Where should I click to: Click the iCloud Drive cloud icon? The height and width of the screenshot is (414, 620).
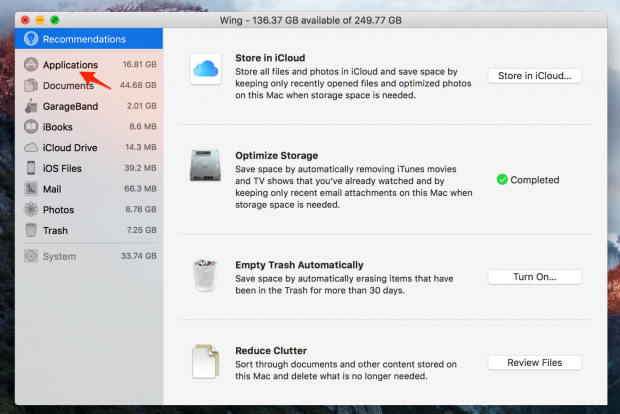tap(31, 148)
